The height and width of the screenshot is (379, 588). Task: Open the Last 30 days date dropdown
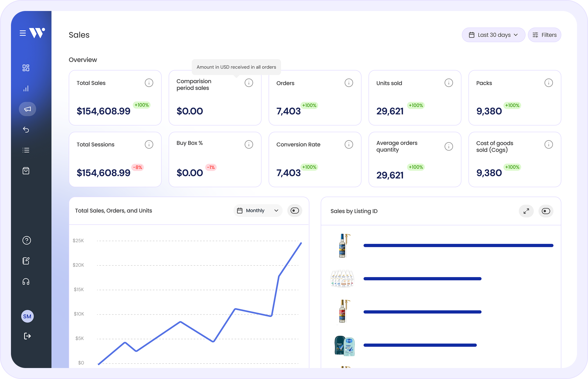[x=493, y=35]
